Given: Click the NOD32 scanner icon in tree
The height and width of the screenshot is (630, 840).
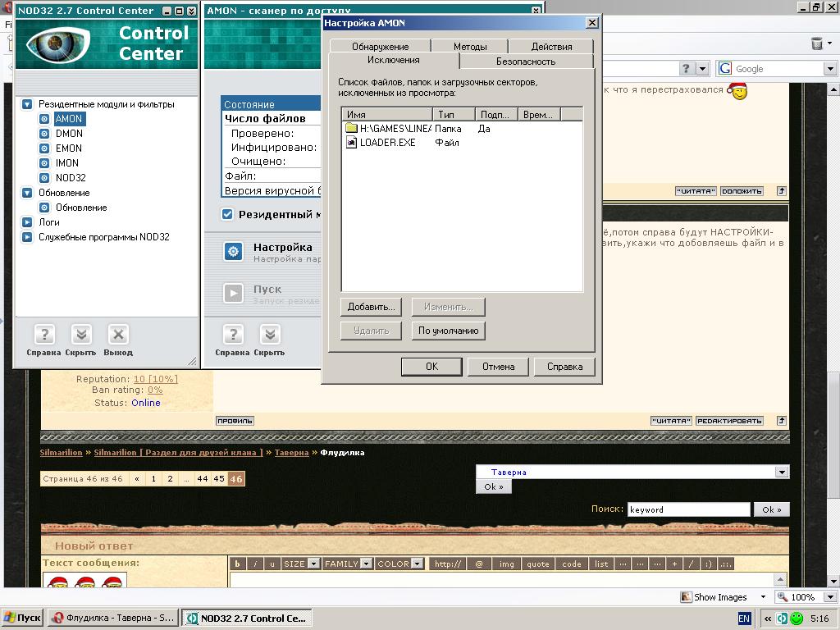Looking at the screenshot, I should pyautogui.click(x=44, y=178).
